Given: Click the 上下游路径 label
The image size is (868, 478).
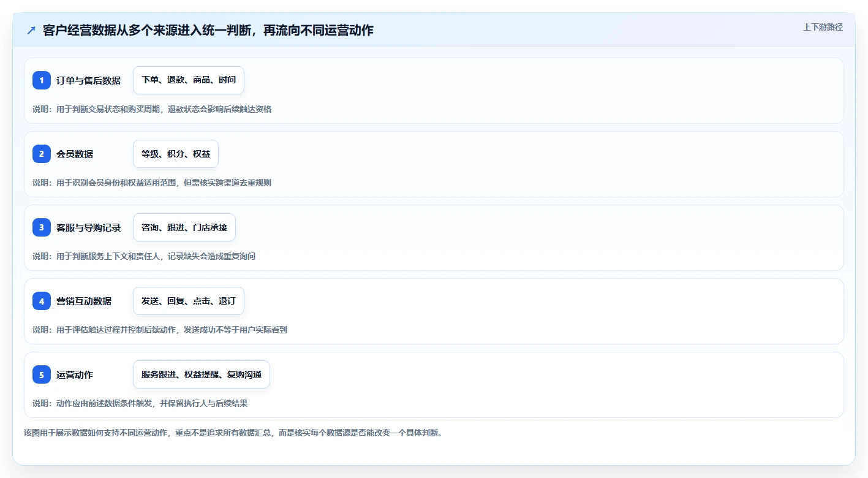Looking at the screenshot, I should [823, 27].
